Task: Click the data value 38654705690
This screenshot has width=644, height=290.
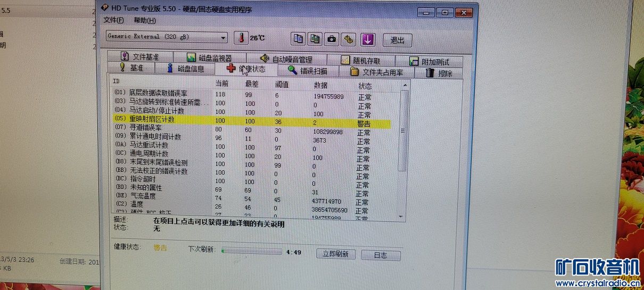Action: [329, 210]
